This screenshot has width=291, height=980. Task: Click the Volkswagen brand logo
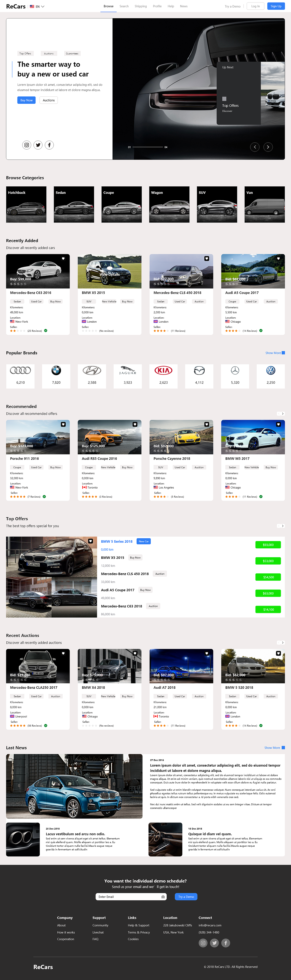[x=271, y=370]
